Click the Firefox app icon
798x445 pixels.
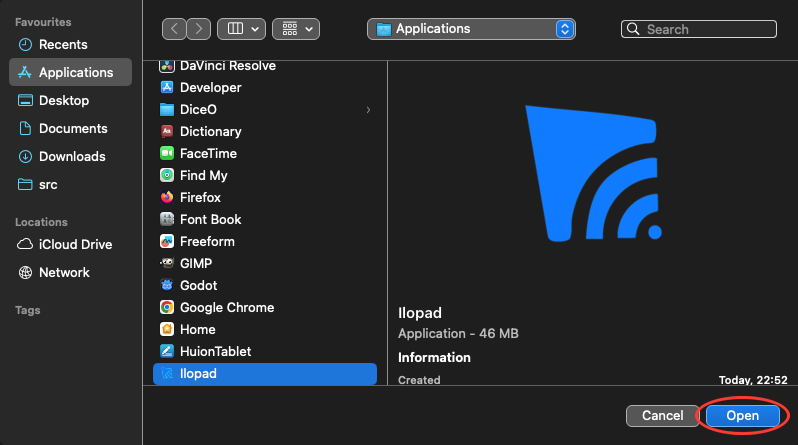[x=167, y=197]
